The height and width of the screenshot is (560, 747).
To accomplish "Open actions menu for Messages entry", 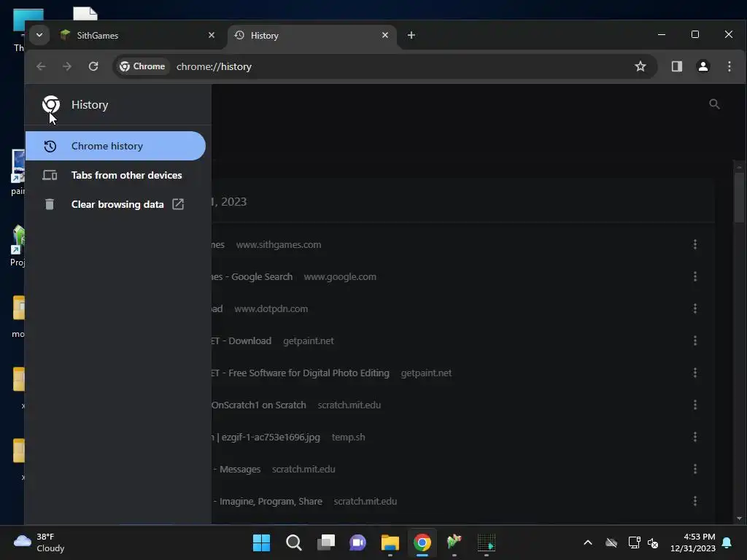I will [x=695, y=469].
